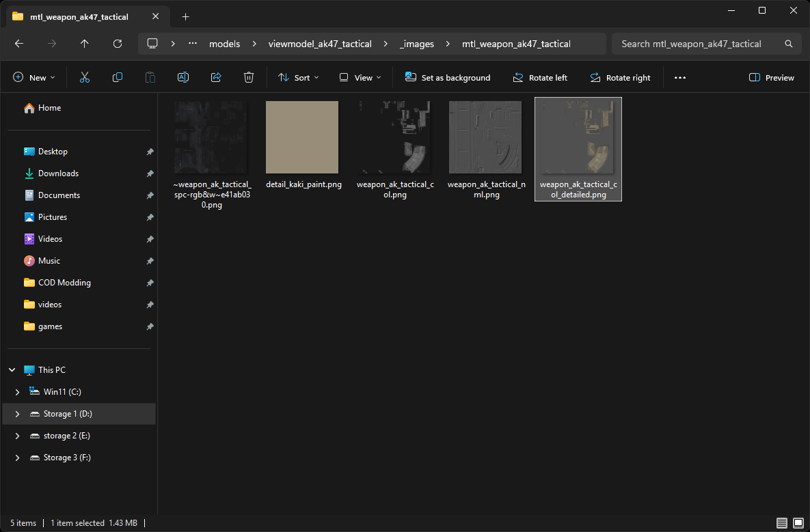Click the Rename icon
Image resolution: width=810 pixels, height=532 pixels.
pos(183,77)
